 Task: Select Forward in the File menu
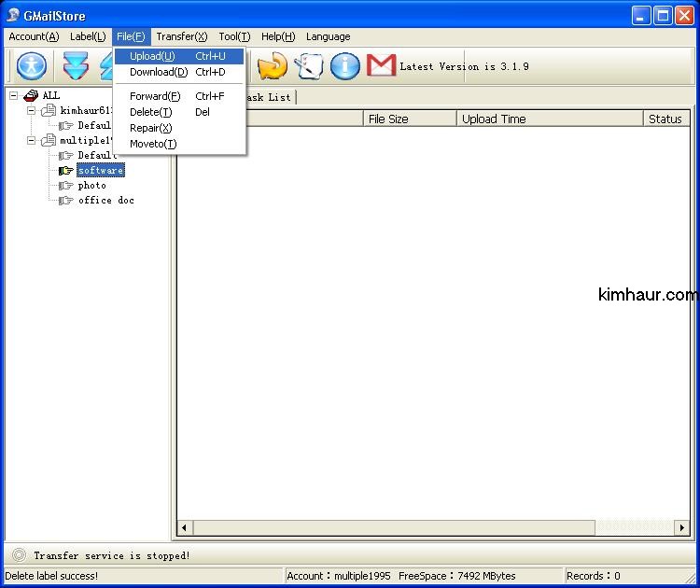pyautogui.click(x=155, y=96)
